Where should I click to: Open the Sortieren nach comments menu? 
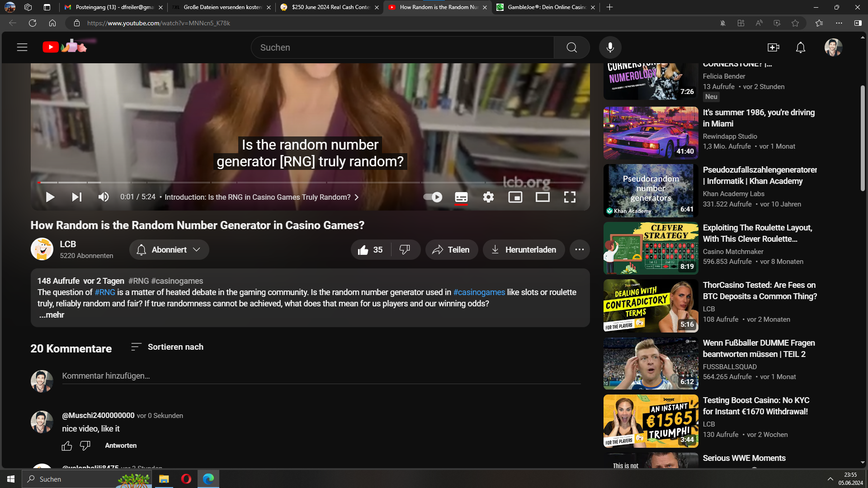coord(167,347)
